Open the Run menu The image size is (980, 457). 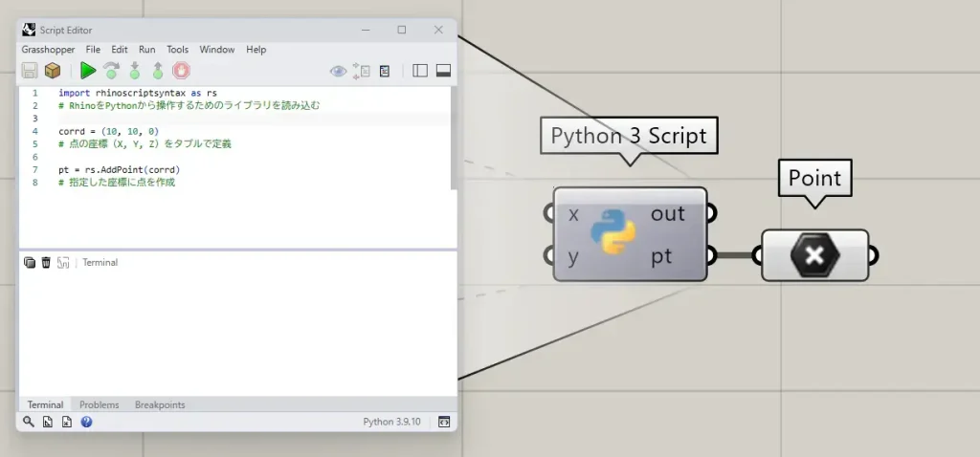tap(146, 49)
